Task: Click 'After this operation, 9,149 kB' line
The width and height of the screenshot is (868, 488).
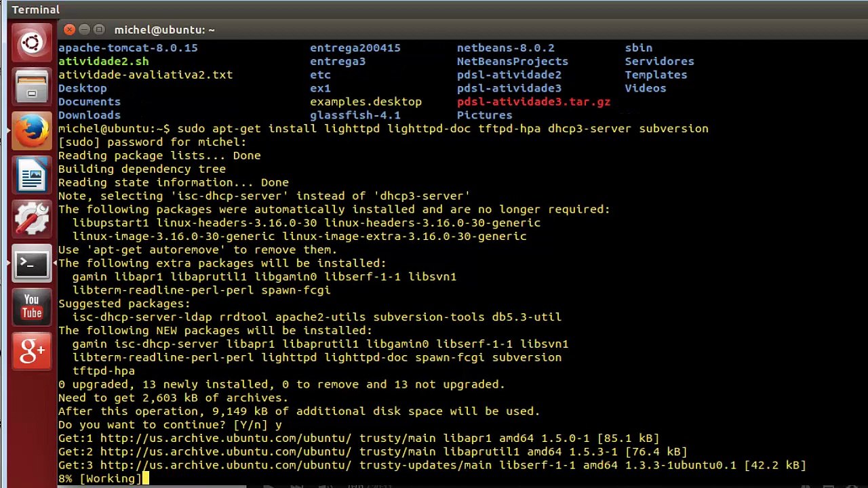Action: [299, 411]
